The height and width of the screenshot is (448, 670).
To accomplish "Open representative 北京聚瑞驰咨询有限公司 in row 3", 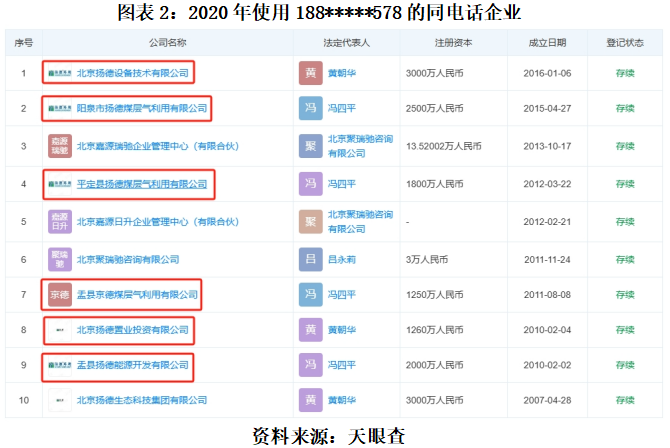I will [360, 146].
